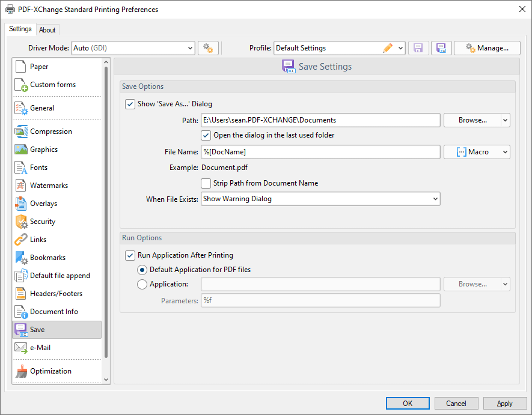Screen dimensions: 532x415
Task: Enable Strip Path from Document Name
Action: tap(206, 183)
